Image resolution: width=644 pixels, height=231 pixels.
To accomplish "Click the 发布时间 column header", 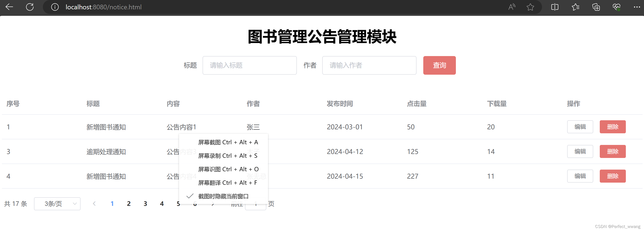I will 340,104.
